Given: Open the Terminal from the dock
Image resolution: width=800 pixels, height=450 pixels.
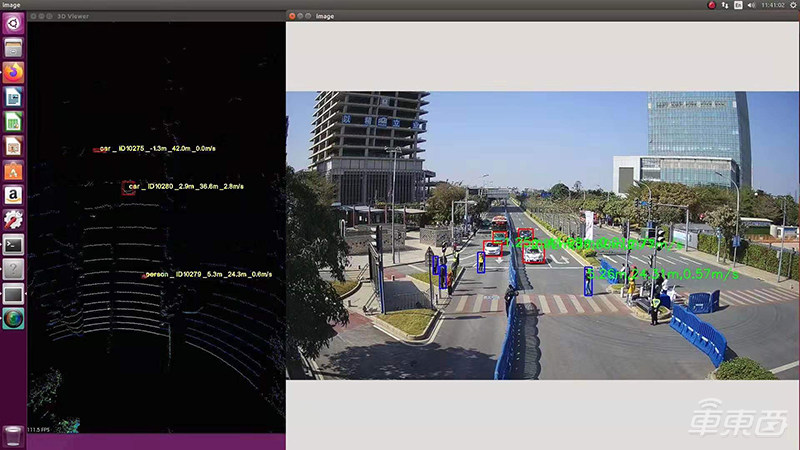Looking at the screenshot, I should click(13, 244).
